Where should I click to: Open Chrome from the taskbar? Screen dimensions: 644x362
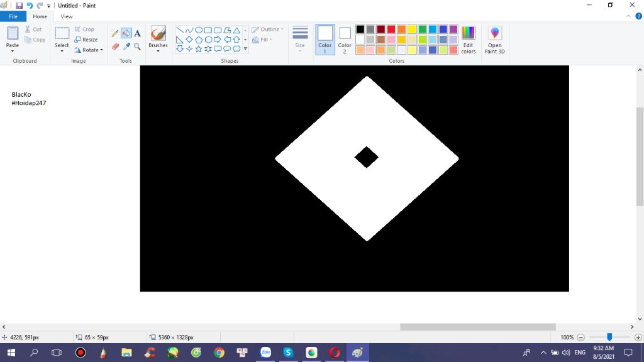click(x=219, y=353)
